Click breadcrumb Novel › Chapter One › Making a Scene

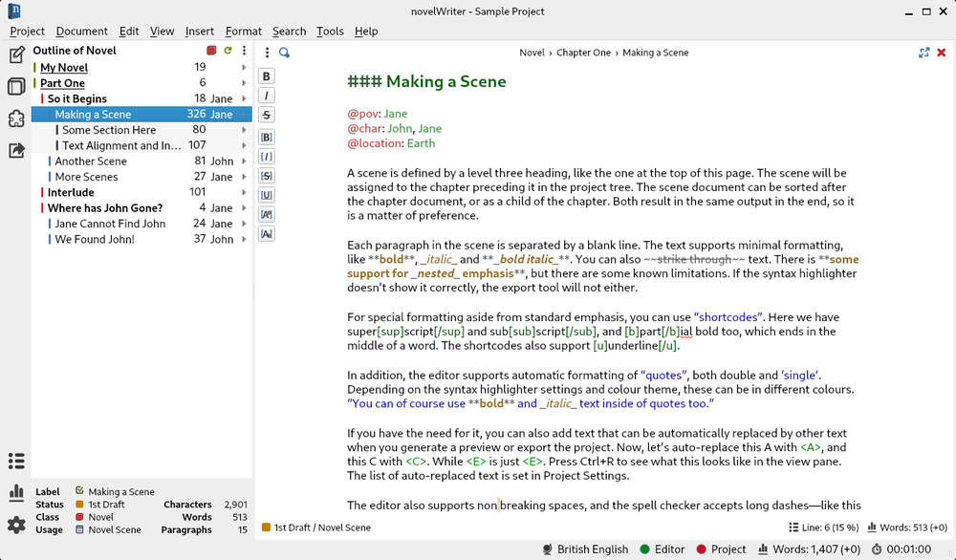tap(603, 53)
